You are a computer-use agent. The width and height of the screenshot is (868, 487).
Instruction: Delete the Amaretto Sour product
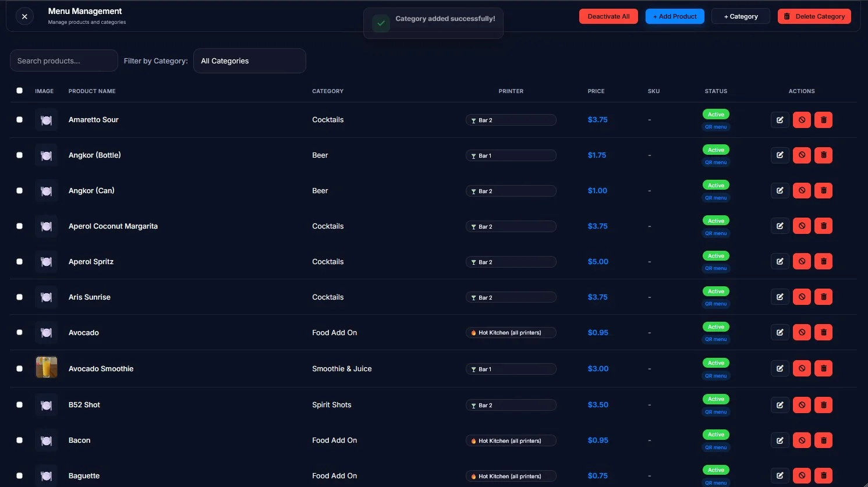pyautogui.click(x=823, y=120)
